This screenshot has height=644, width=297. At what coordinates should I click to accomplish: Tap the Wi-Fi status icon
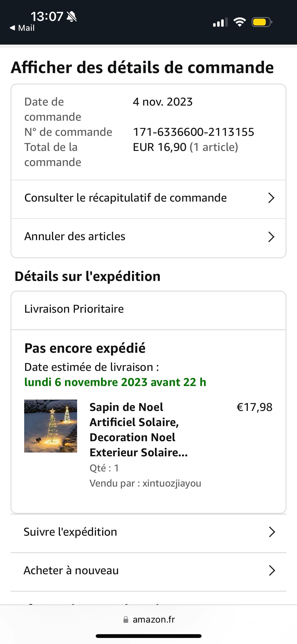coord(240,22)
